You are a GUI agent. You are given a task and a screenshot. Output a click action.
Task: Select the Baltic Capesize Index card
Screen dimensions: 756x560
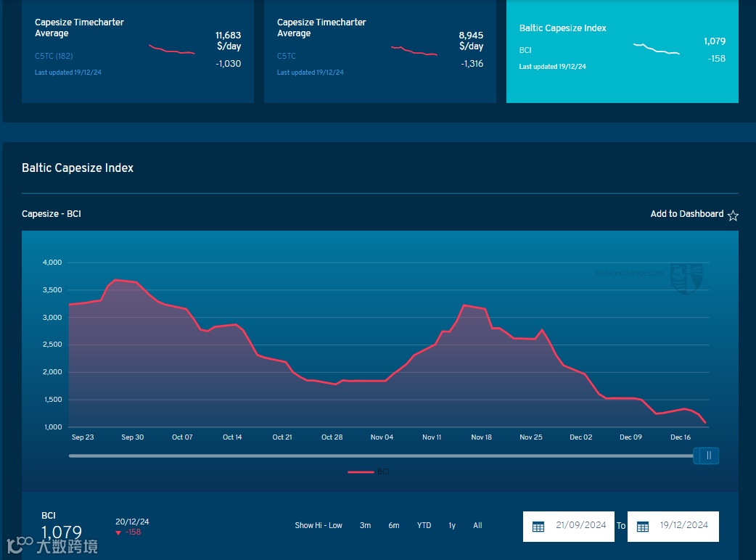coord(622,51)
